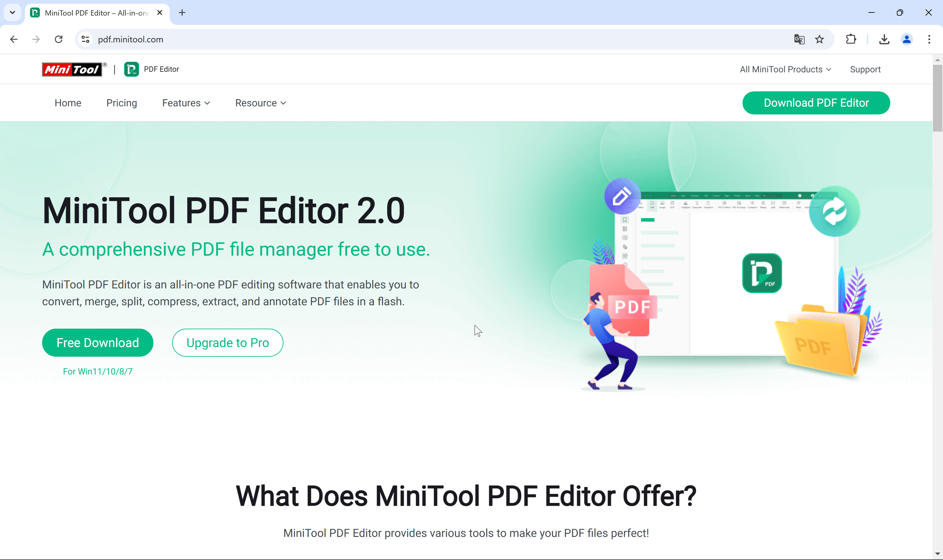Reload the current page

coord(59,39)
